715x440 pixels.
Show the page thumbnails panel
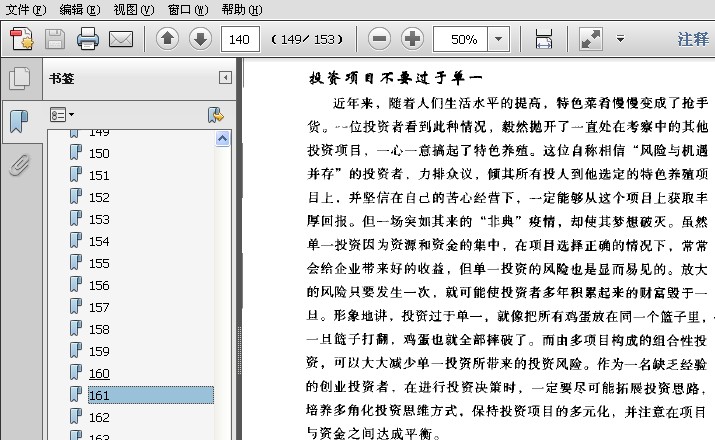(x=20, y=78)
